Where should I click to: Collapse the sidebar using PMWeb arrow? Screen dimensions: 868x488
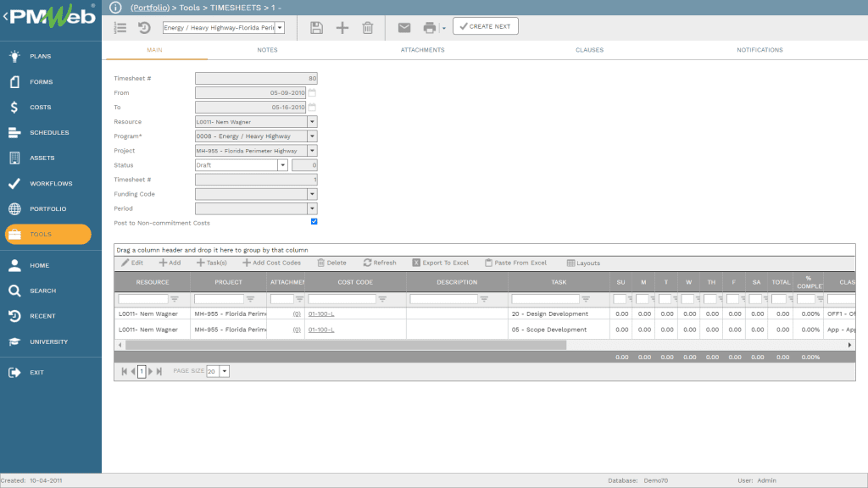click(6, 17)
